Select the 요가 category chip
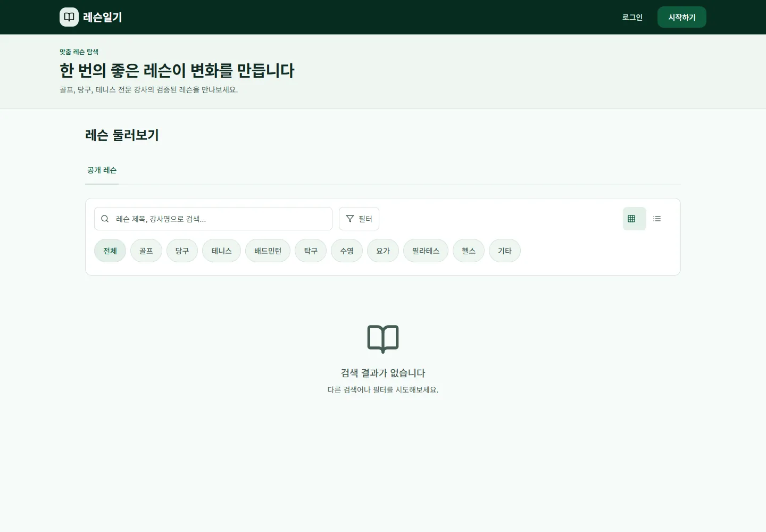The height and width of the screenshot is (532, 766). tap(383, 251)
